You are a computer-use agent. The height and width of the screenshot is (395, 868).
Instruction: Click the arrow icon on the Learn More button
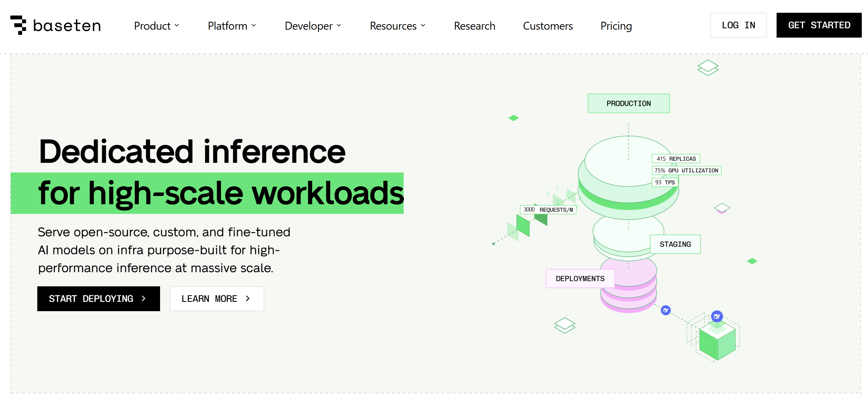(248, 299)
